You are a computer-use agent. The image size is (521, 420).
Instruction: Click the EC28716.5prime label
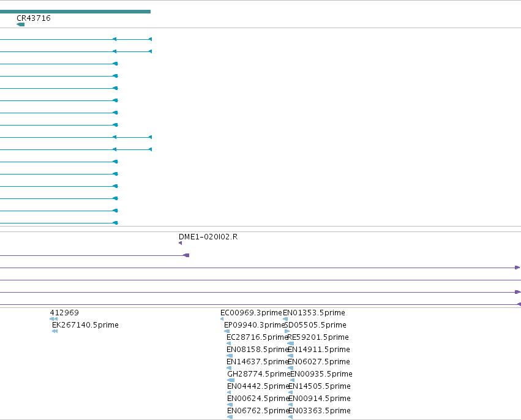(x=257, y=337)
